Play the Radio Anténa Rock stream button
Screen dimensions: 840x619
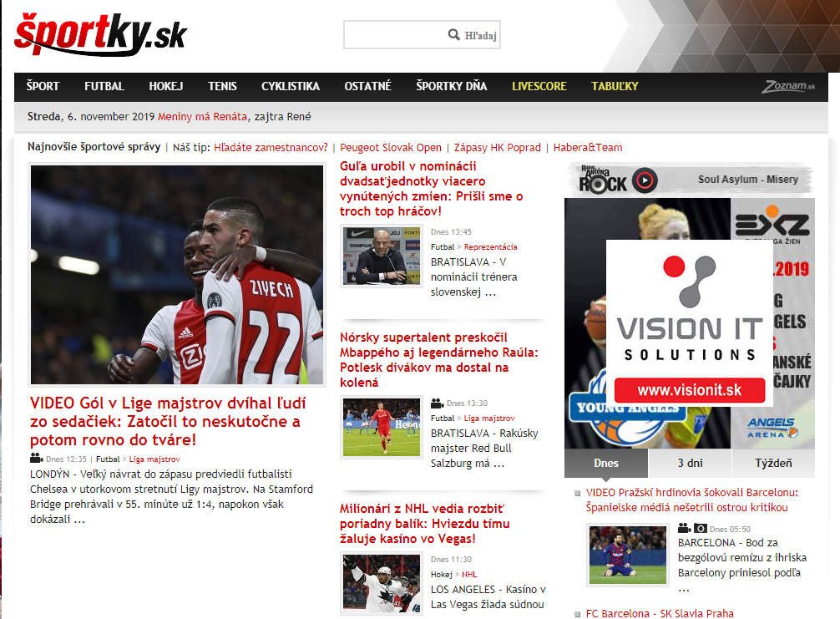[x=645, y=180]
